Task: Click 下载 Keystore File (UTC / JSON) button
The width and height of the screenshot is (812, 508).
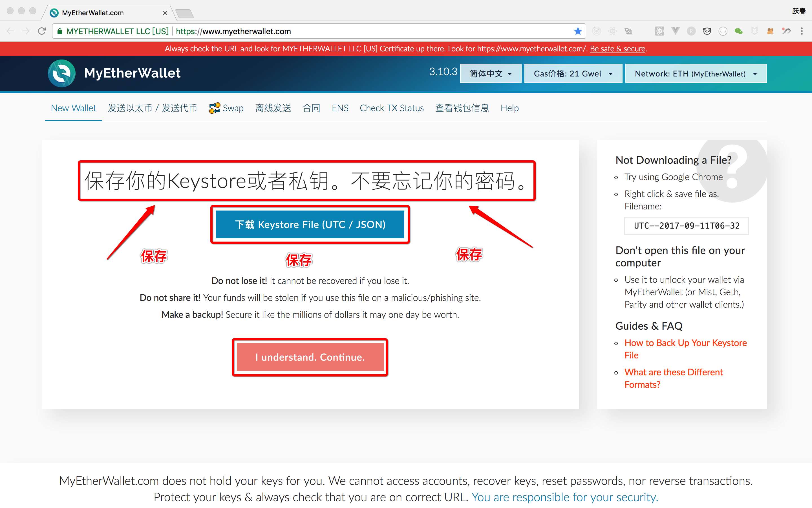Action: [310, 224]
